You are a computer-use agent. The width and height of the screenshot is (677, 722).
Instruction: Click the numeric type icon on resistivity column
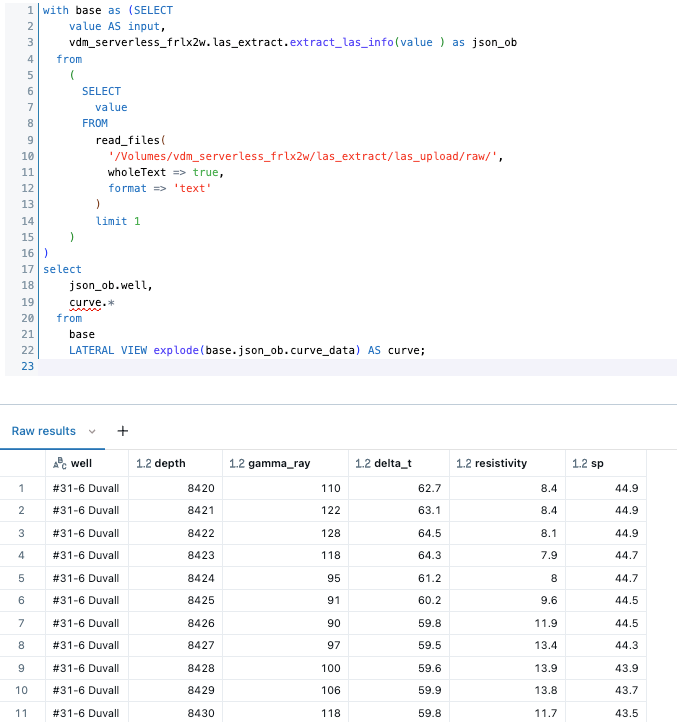(463, 464)
